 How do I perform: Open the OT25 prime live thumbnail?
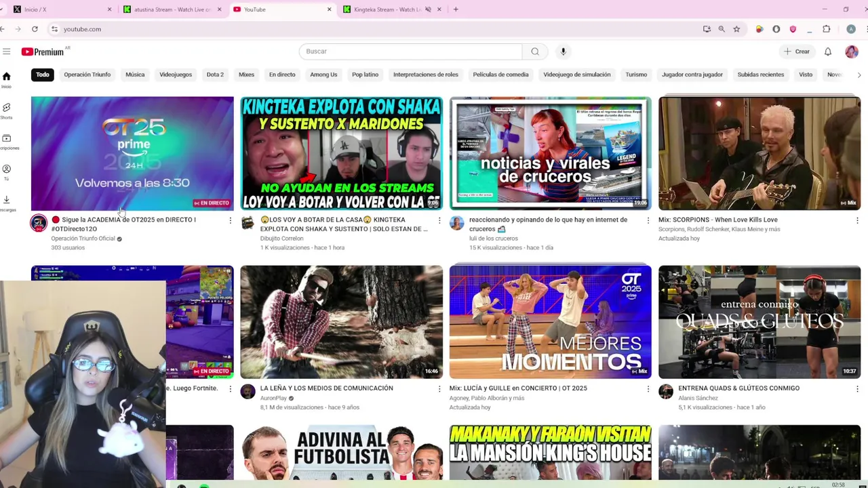tap(132, 153)
